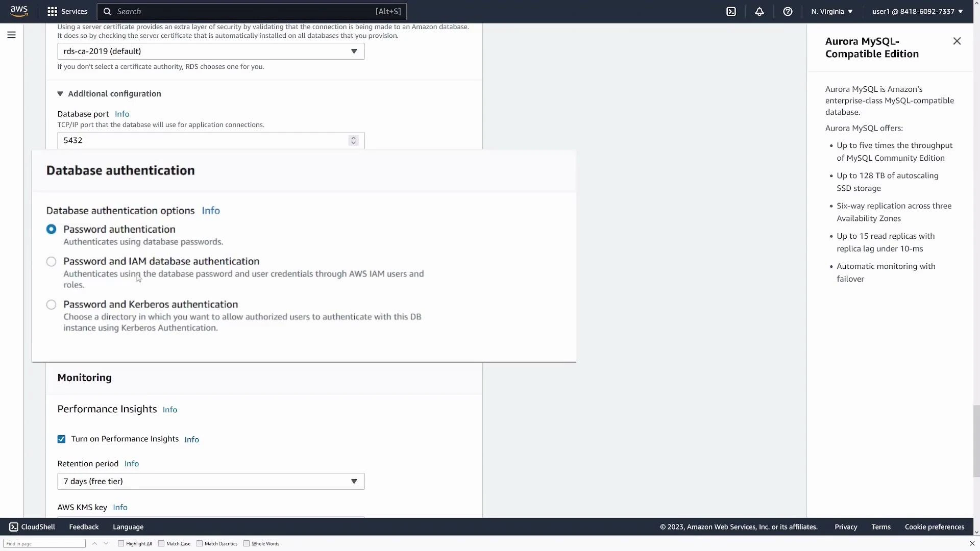Open the Help question mark icon

point(788,11)
